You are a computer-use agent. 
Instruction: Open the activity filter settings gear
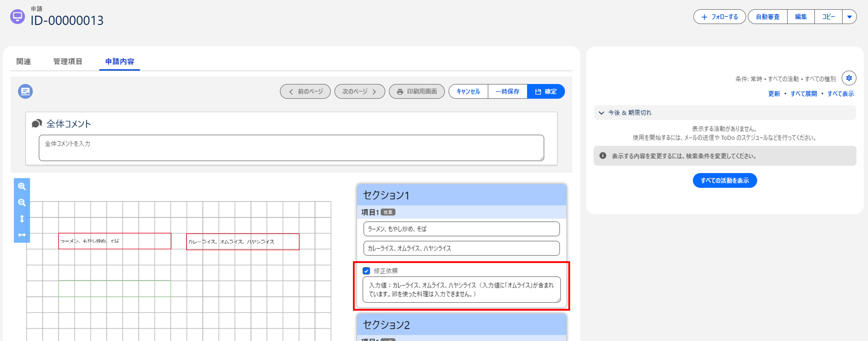[849, 78]
